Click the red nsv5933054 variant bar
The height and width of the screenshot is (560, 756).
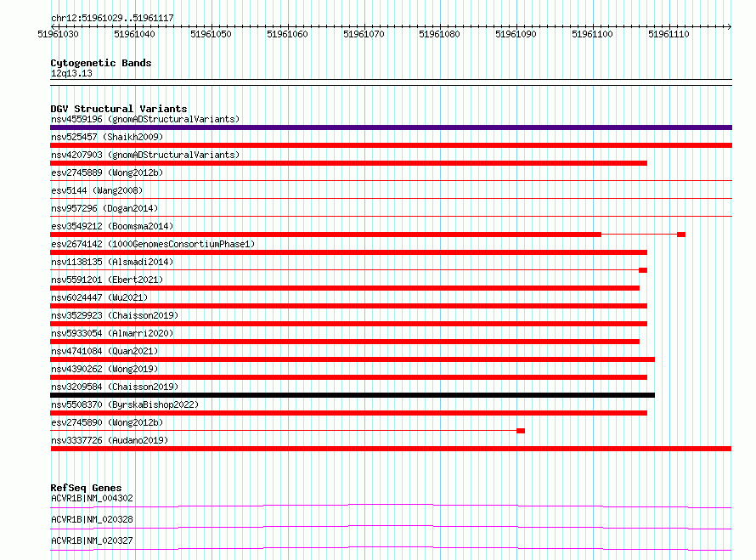pyautogui.click(x=345, y=342)
